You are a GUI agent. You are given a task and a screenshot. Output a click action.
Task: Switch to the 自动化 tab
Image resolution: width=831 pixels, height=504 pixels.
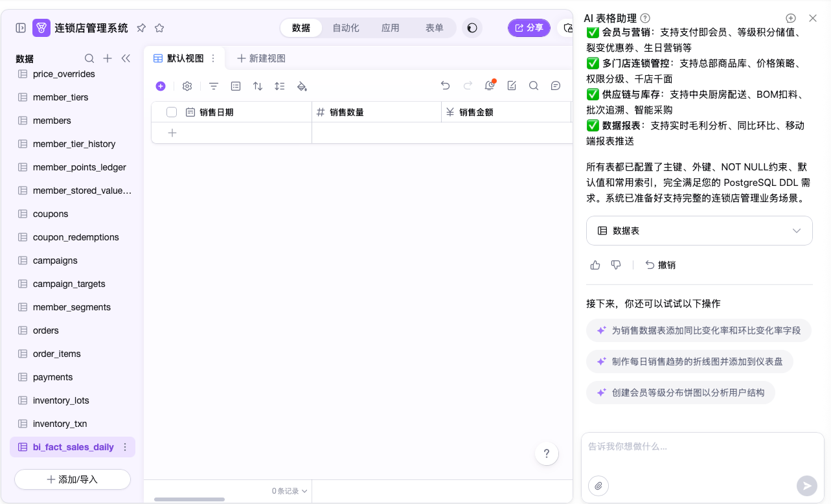(x=346, y=28)
